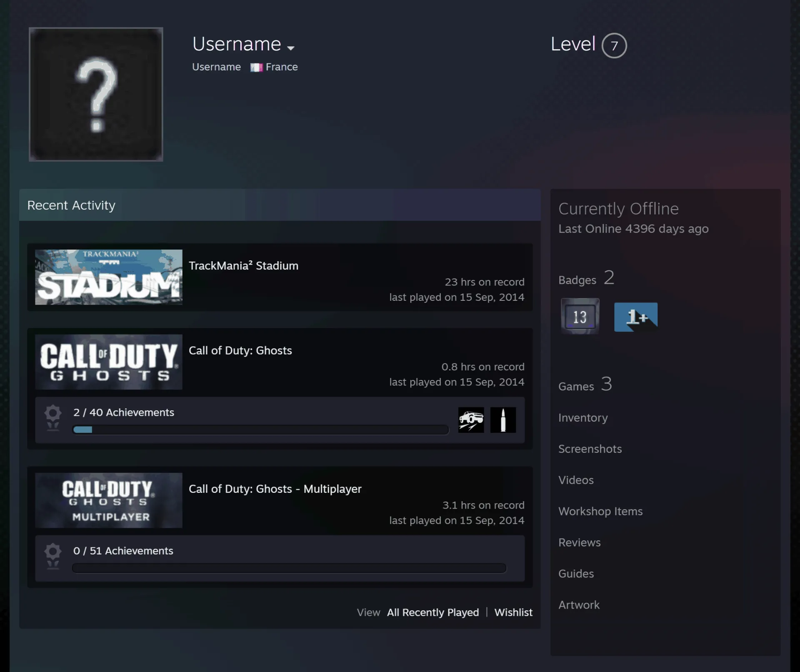Open the Screenshots section
This screenshot has height=672, width=800.
(590, 449)
